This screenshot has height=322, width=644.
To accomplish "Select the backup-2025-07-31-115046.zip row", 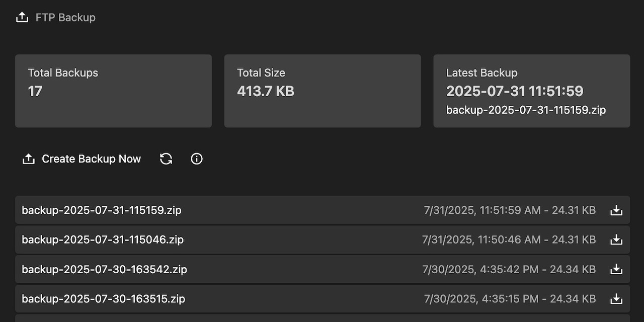I will 322,239.
